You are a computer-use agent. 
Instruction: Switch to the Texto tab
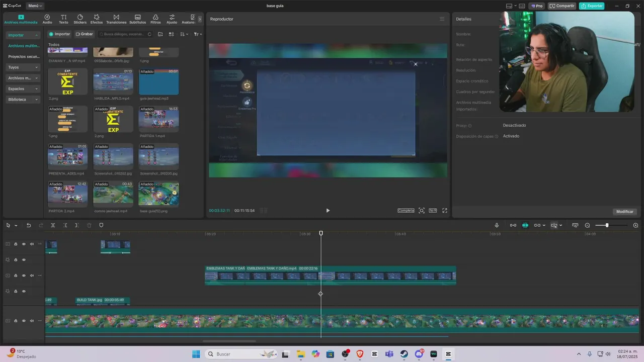coord(63,19)
